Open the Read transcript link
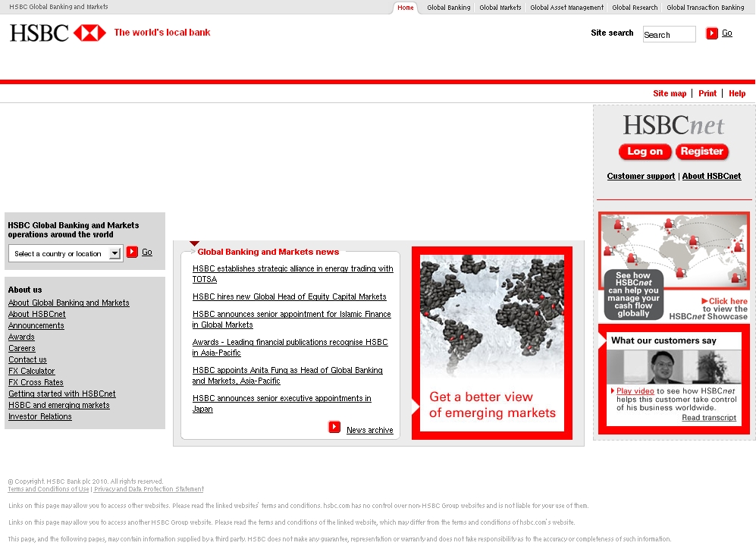 (x=709, y=418)
